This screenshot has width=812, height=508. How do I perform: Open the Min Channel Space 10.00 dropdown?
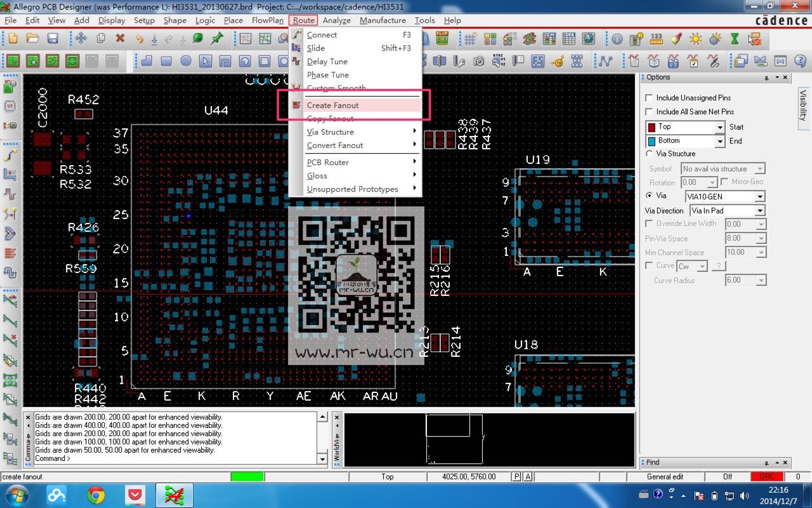coord(761,253)
